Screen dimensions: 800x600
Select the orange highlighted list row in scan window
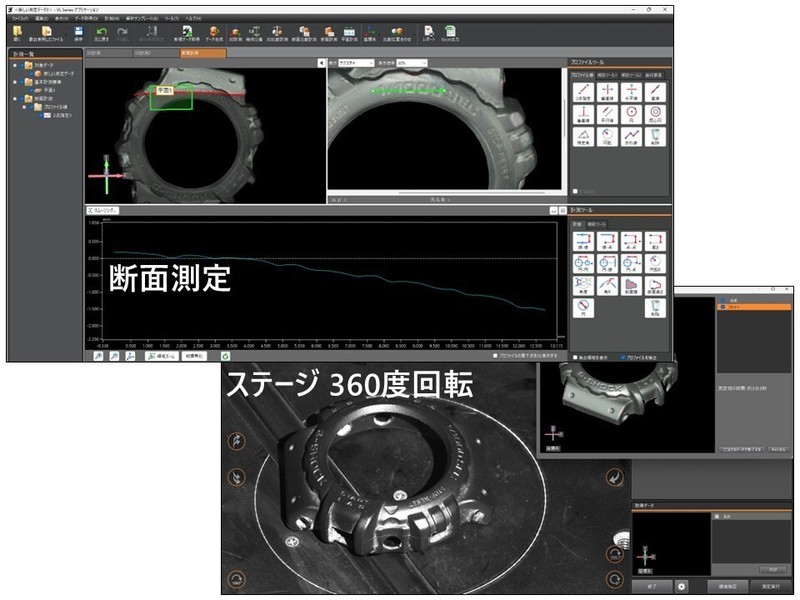(x=754, y=307)
